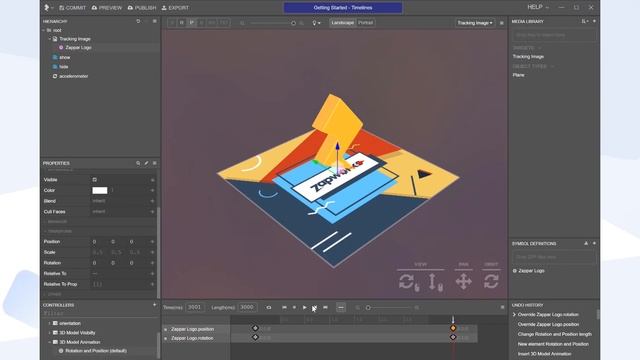Open the viewport options menu icon
This screenshot has width=640, height=360.
point(502,23)
